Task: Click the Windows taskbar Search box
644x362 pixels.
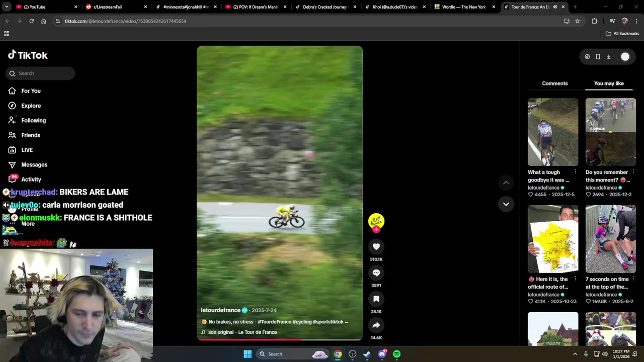Action: (293, 354)
